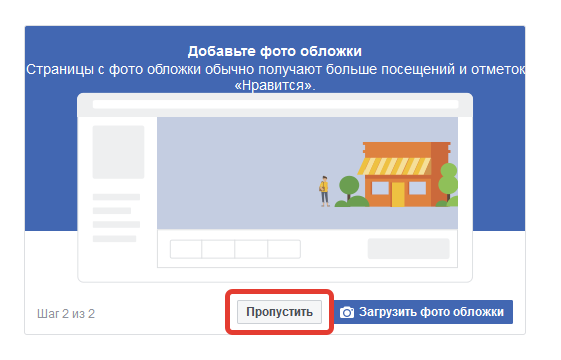Click the second tab segment in the mockup tab row
The width and height of the screenshot is (561, 360).
point(218,249)
